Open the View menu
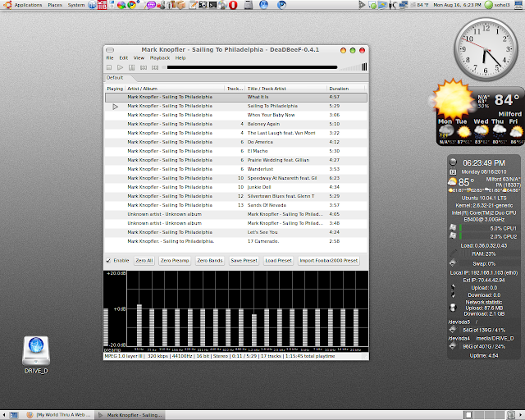Image resolution: width=525 pixels, height=420 pixels. (x=139, y=58)
